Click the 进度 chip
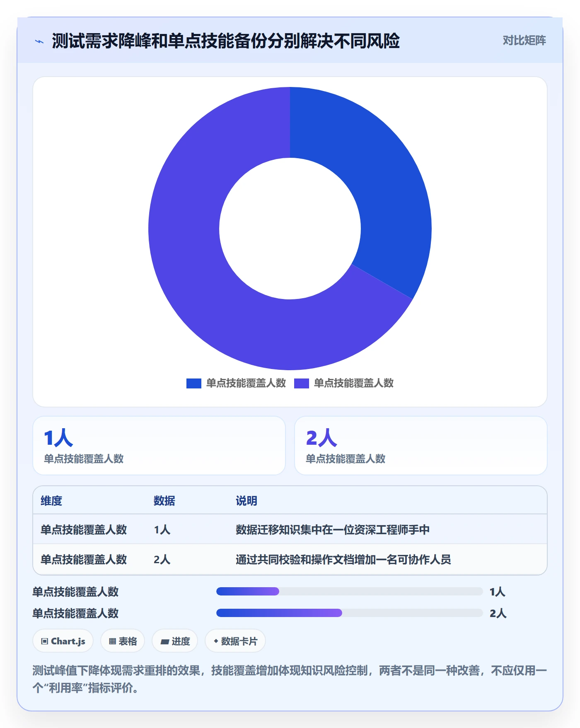 coord(175,641)
